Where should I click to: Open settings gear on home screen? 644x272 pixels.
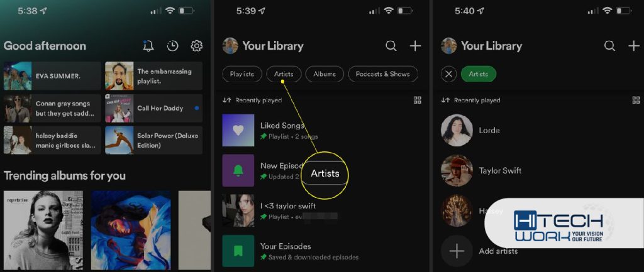click(197, 46)
